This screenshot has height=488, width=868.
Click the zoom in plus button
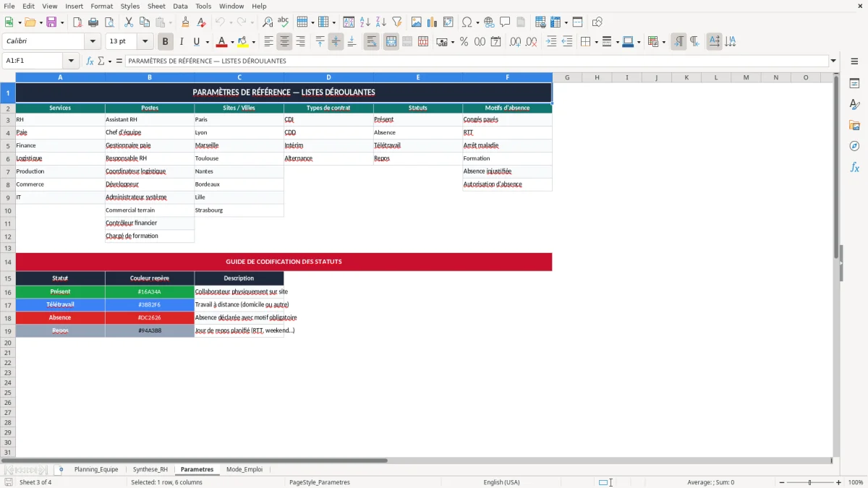[x=839, y=482]
